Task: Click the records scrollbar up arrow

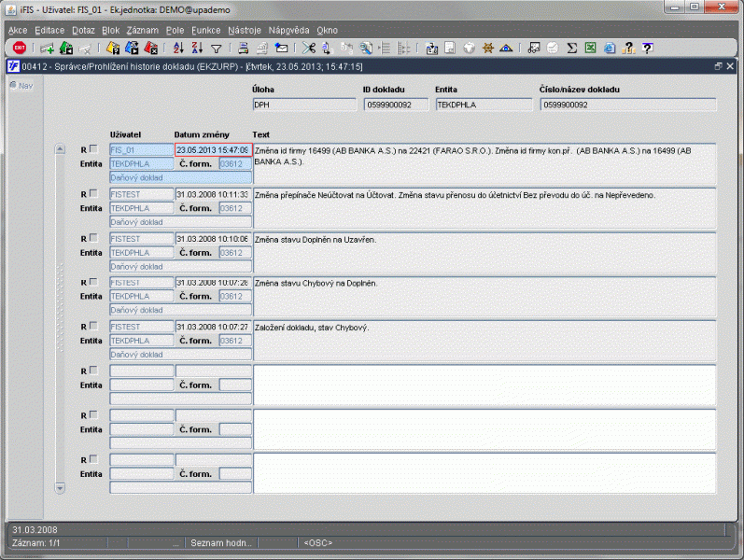Action: [x=60, y=149]
